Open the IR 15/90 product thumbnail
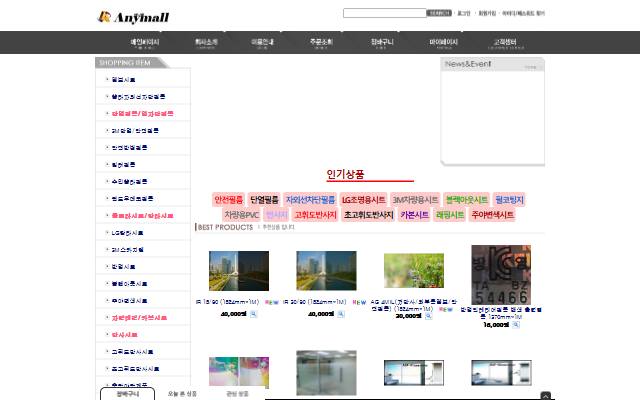The width and height of the screenshot is (640, 400). click(x=239, y=271)
